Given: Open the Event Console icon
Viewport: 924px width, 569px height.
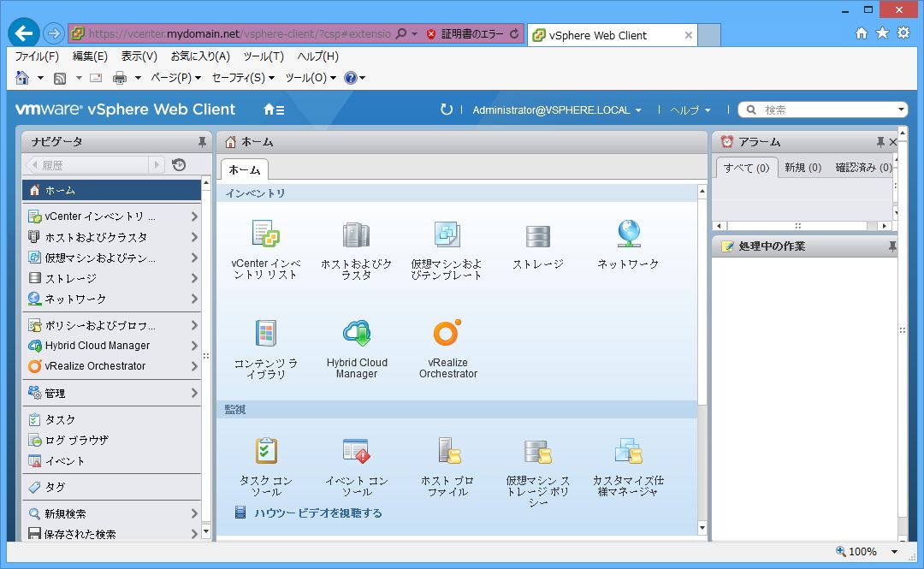Looking at the screenshot, I should [356, 450].
